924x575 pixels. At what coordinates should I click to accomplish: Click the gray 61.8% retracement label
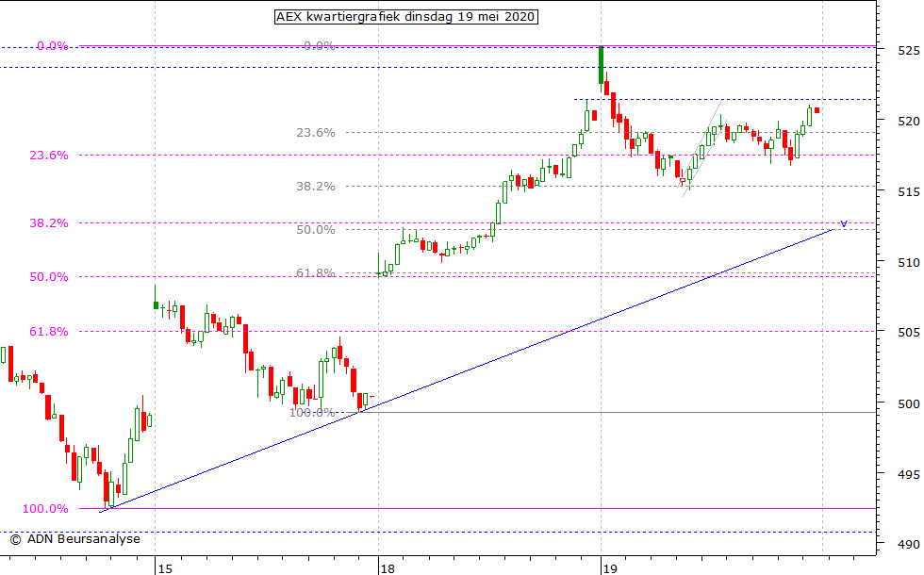pos(316,272)
